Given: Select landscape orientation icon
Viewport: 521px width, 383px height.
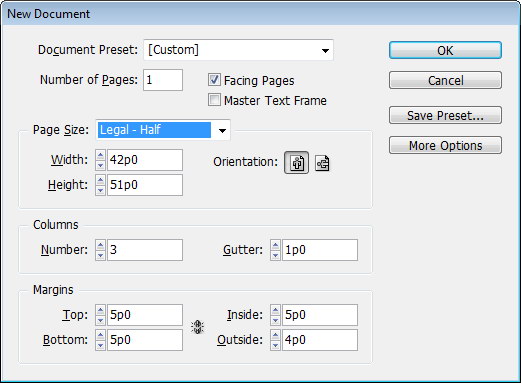Looking at the screenshot, I should click(322, 163).
